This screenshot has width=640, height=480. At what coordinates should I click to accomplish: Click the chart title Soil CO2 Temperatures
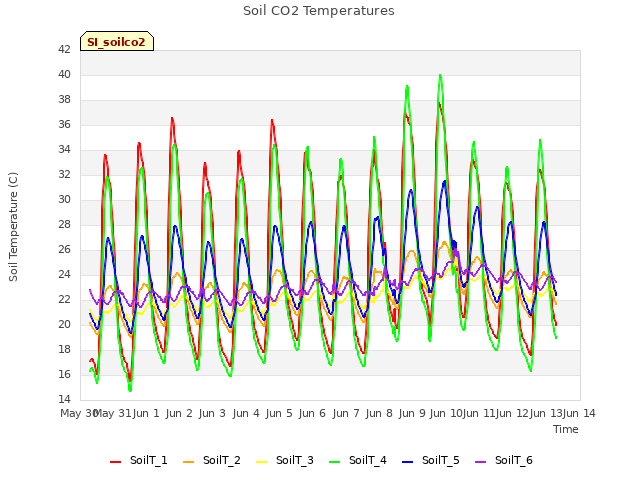[x=319, y=11]
